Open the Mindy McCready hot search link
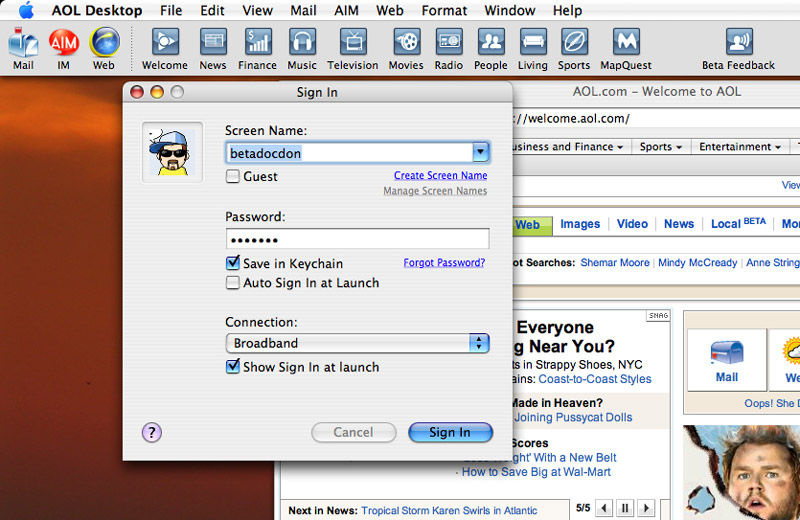The image size is (800, 520). pyautogui.click(x=697, y=263)
